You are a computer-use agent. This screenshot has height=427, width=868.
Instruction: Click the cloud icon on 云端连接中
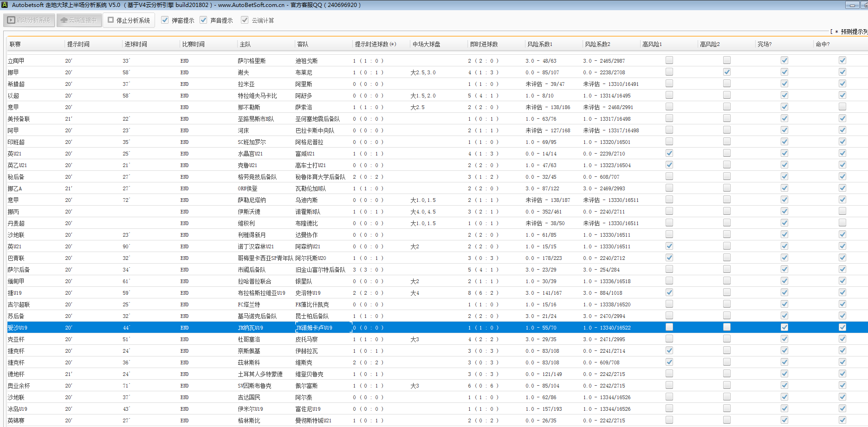(64, 20)
